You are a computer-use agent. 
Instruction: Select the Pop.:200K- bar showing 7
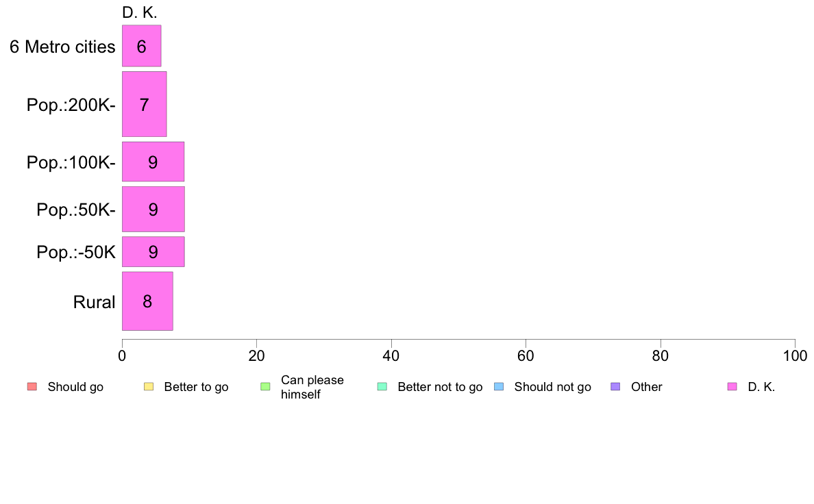[x=145, y=104]
